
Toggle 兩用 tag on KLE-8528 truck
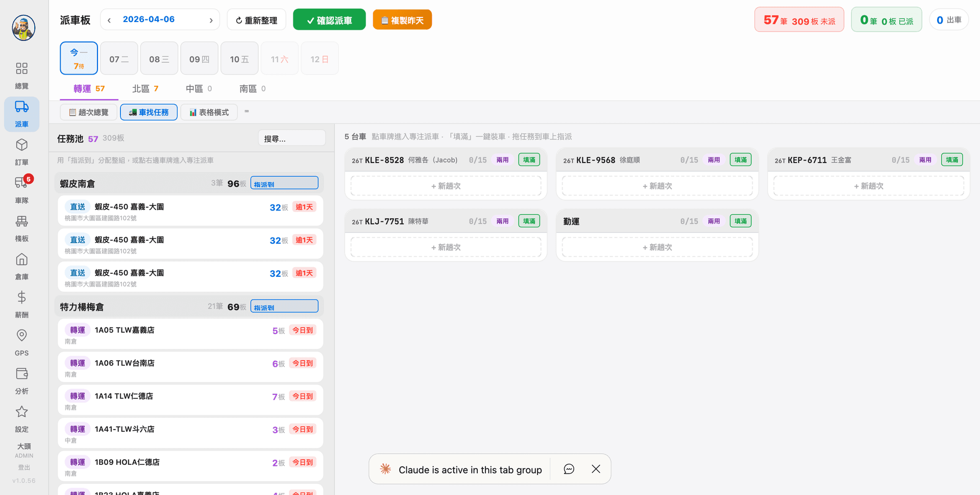502,160
